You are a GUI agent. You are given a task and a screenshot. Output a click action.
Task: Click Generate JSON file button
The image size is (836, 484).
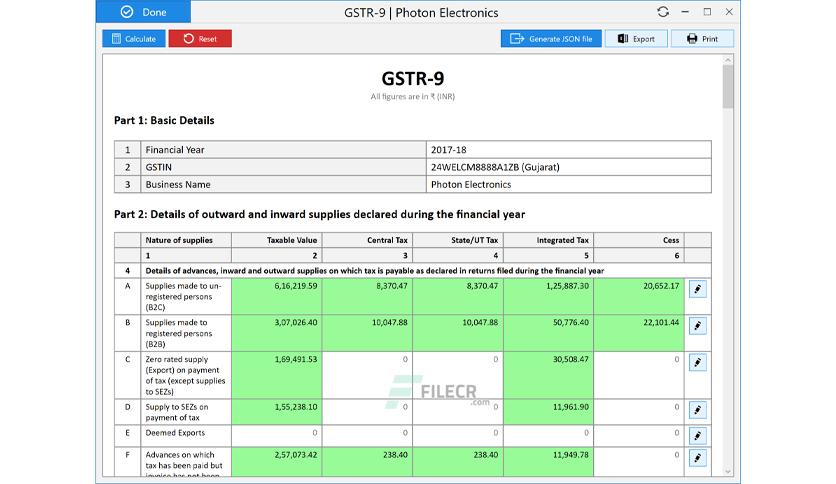pyautogui.click(x=551, y=39)
